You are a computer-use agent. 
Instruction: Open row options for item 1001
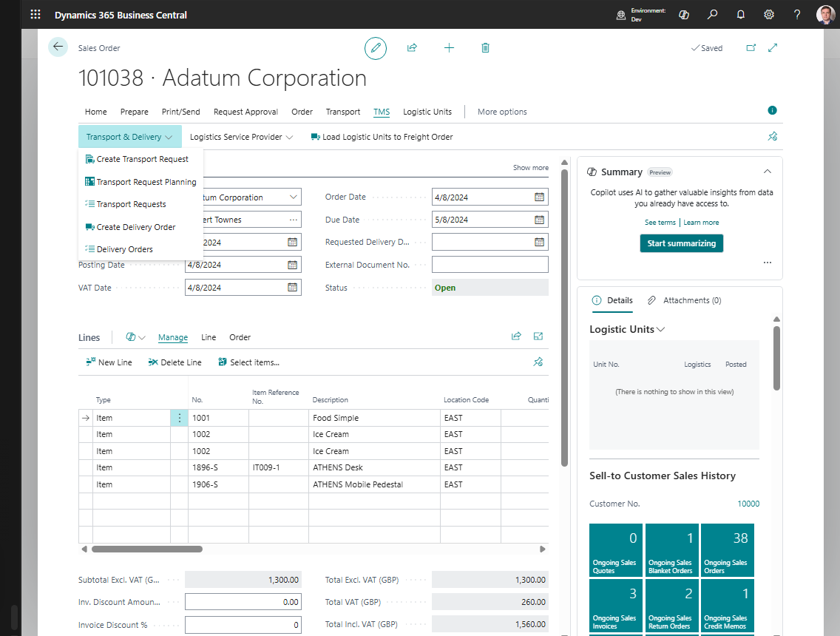tap(180, 418)
